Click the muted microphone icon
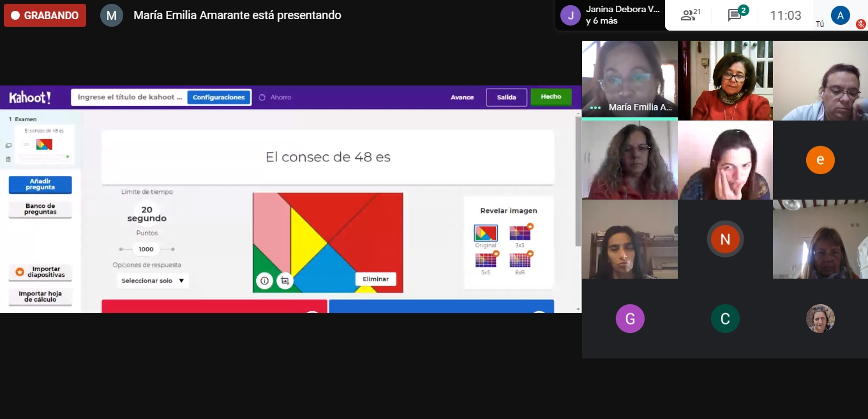The width and height of the screenshot is (868, 419). [860, 24]
